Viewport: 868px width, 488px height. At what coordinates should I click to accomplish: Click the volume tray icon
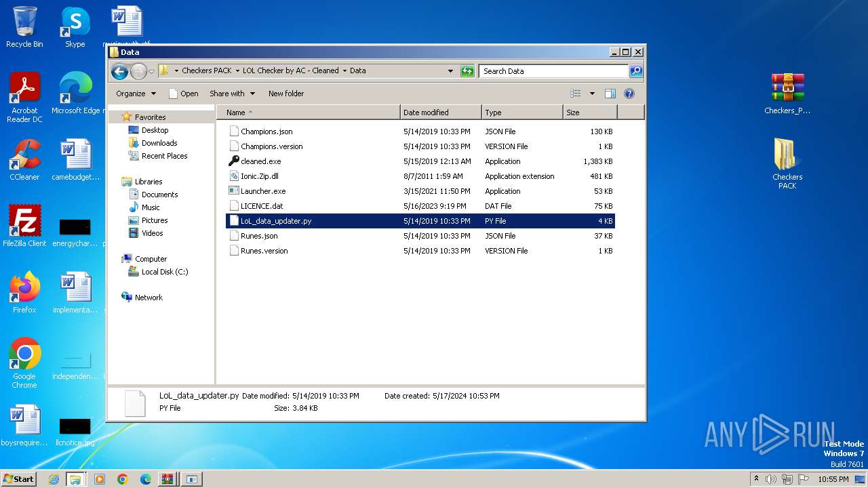pyautogui.click(x=771, y=479)
